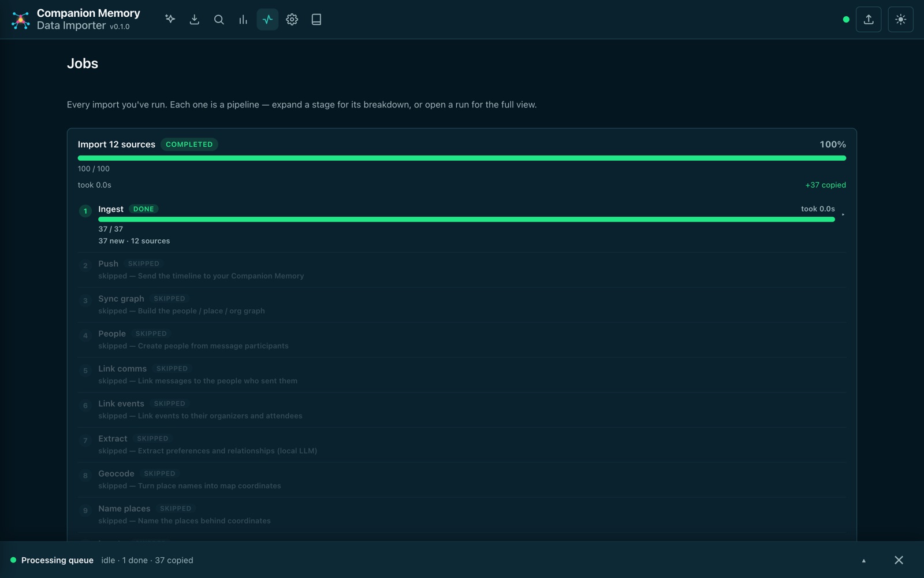Click the green status indicator dot
The width and height of the screenshot is (924, 578).
[846, 20]
